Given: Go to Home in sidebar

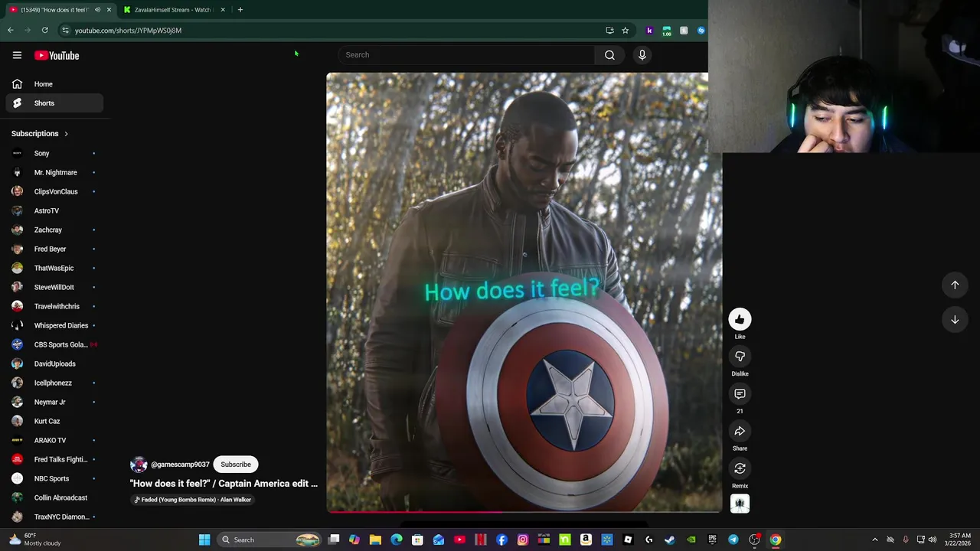Looking at the screenshot, I should 54,84.
